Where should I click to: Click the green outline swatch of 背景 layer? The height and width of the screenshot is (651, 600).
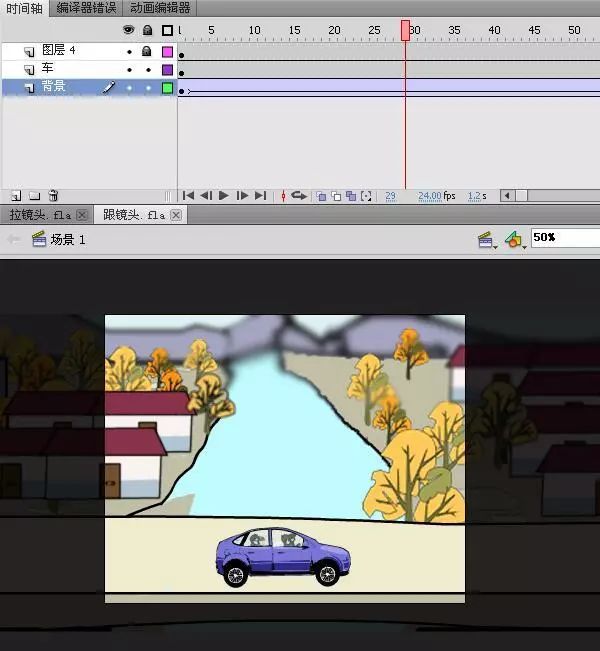click(x=167, y=88)
